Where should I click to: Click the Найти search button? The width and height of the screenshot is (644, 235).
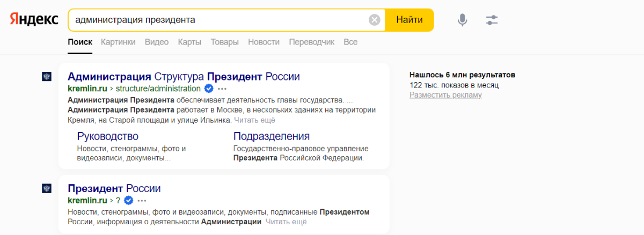(409, 20)
